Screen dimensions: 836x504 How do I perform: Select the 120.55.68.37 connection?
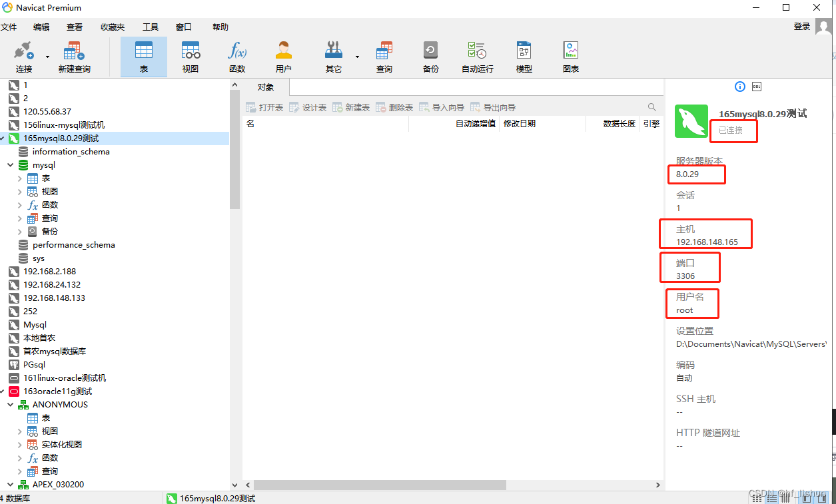click(x=47, y=112)
